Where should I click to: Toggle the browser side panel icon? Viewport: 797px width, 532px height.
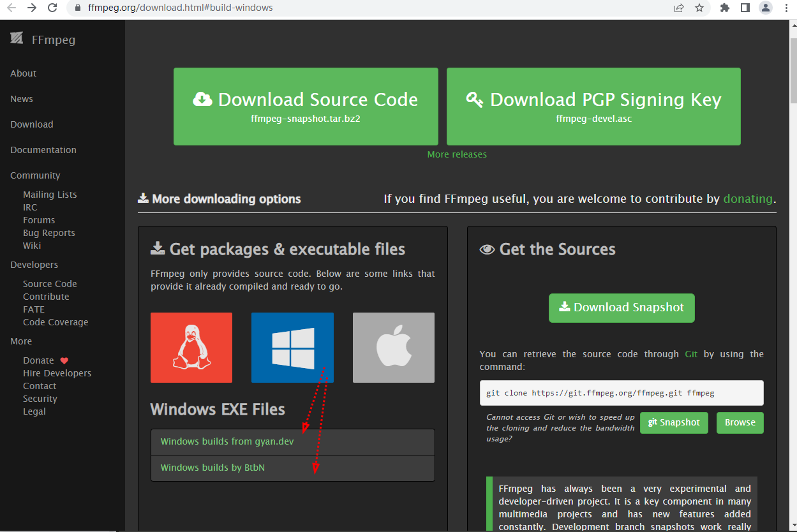[x=745, y=8]
